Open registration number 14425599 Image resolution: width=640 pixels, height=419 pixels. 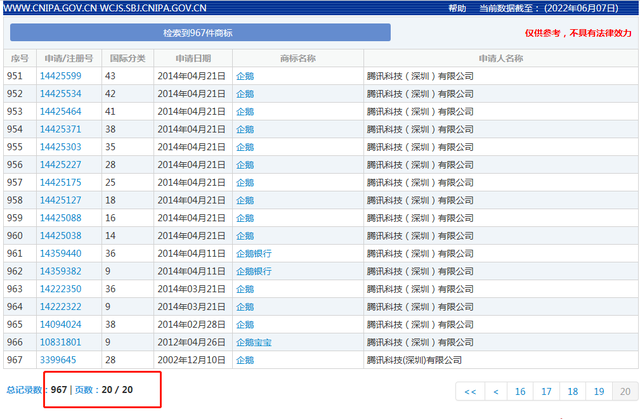(x=60, y=76)
